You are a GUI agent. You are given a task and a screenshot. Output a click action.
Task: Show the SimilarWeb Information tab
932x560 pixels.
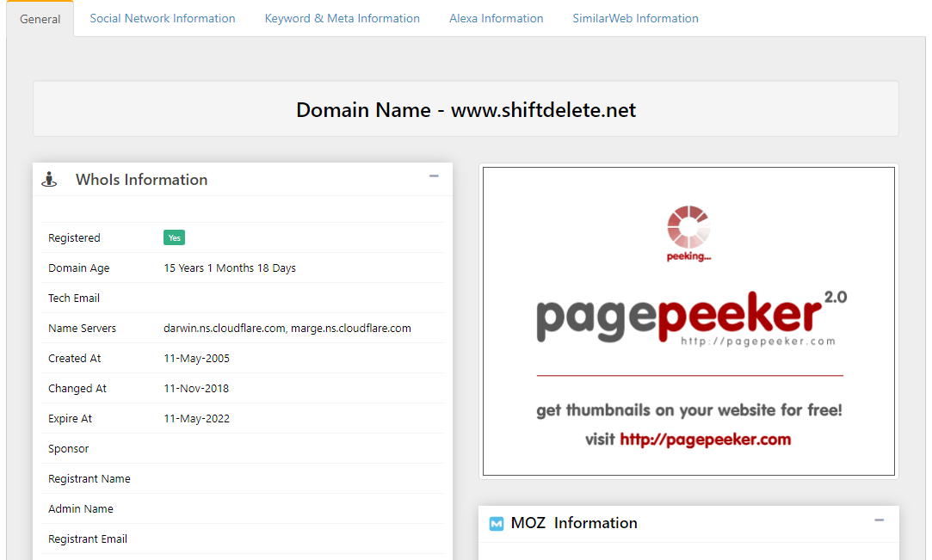coord(635,18)
